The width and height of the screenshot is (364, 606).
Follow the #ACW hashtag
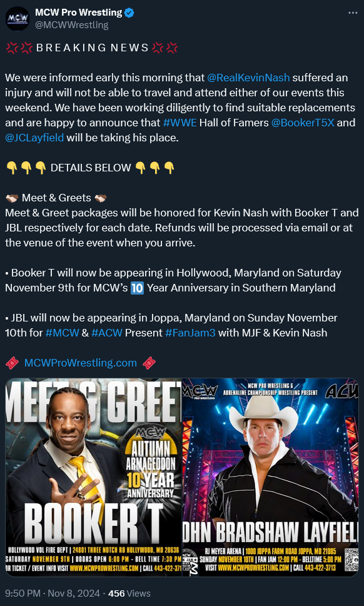107,333
